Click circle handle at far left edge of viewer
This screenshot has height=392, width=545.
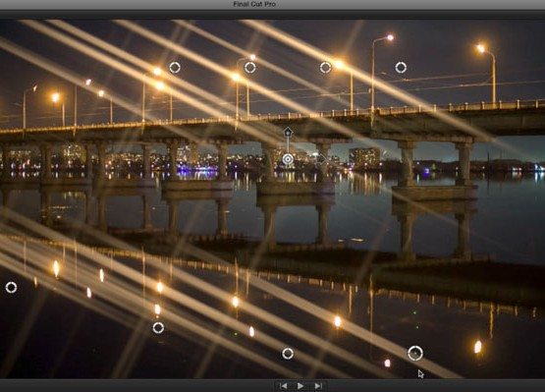[x=11, y=287]
